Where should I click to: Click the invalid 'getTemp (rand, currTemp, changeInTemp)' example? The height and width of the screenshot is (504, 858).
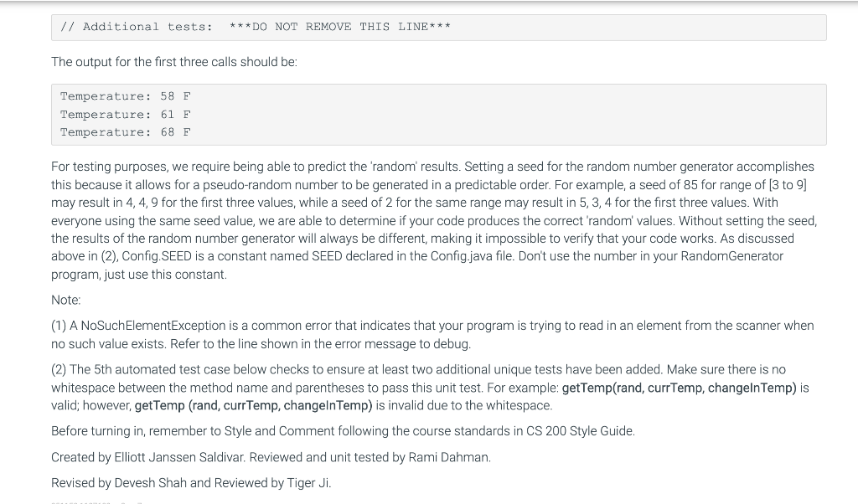[x=251, y=405]
